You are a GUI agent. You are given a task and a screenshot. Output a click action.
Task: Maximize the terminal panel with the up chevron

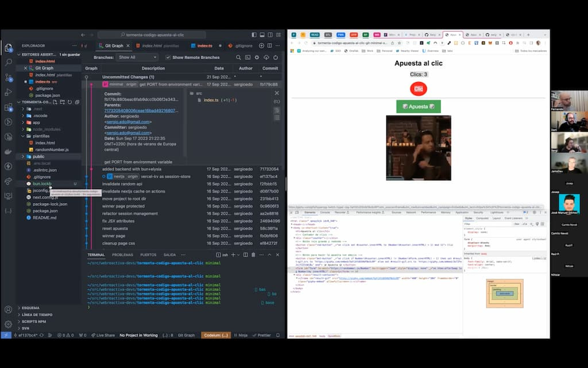pos(269,255)
